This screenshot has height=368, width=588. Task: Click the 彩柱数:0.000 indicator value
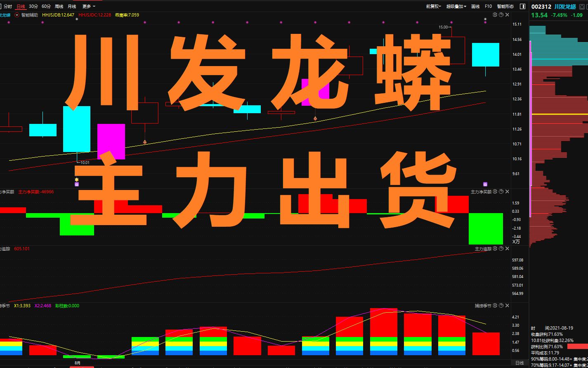tap(67, 306)
